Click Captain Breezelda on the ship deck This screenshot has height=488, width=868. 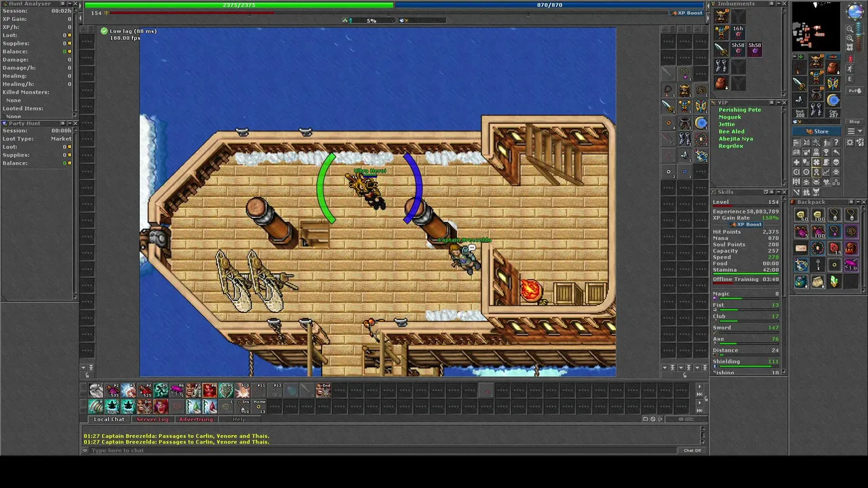[x=465, y=258]
